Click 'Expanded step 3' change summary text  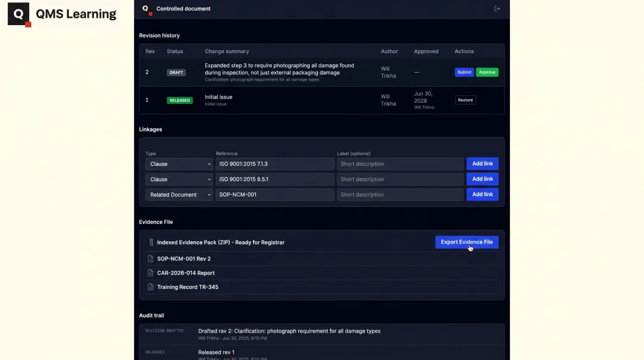coord(279,69)
